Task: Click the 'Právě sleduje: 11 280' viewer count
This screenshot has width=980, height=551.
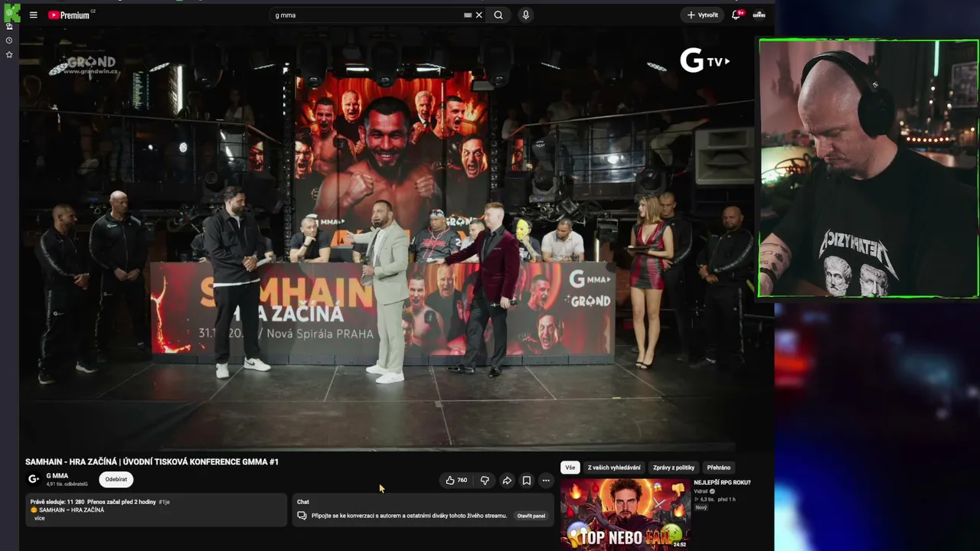Action: pyautogui.click(x=57, y=502)
